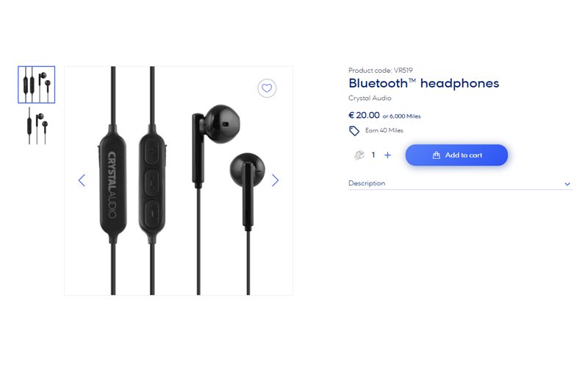Click the € 20.00 price
588x368 pixels.
[364, 116]
